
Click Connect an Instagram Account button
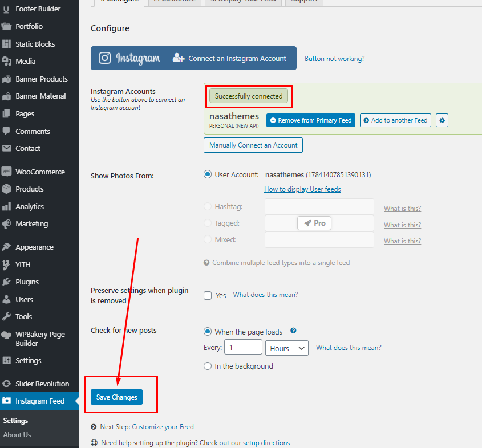[194, 58]
